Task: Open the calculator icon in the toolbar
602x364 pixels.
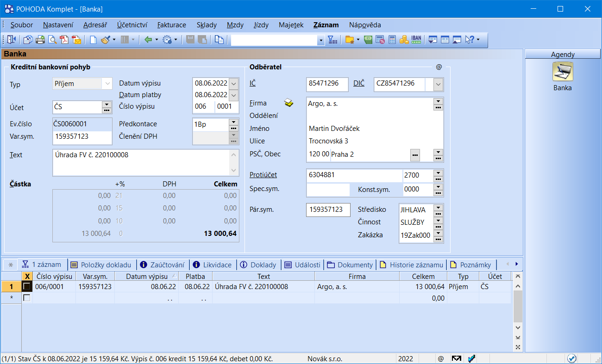Action: (392, 40)
